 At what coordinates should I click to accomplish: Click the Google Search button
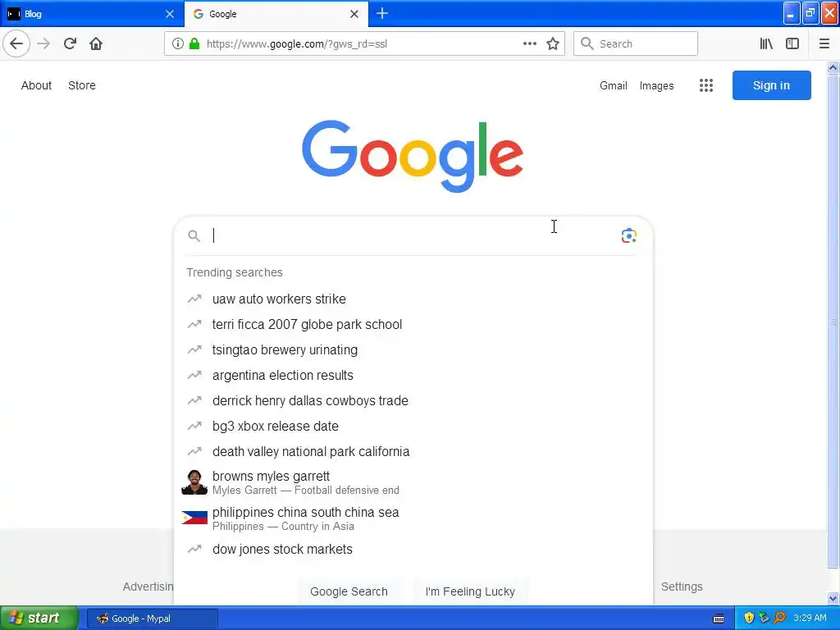click(349, 591)
